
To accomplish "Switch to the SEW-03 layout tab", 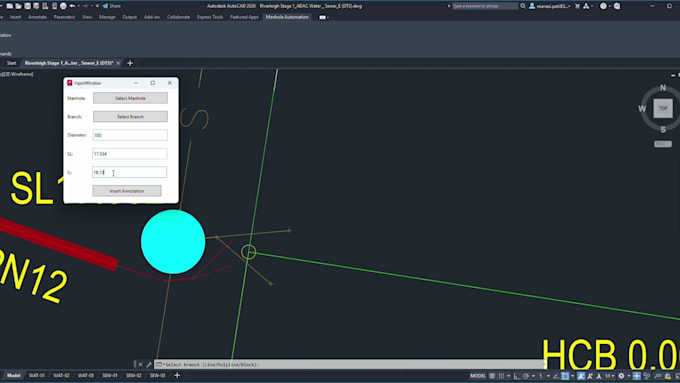I will (x=157, y=376).
